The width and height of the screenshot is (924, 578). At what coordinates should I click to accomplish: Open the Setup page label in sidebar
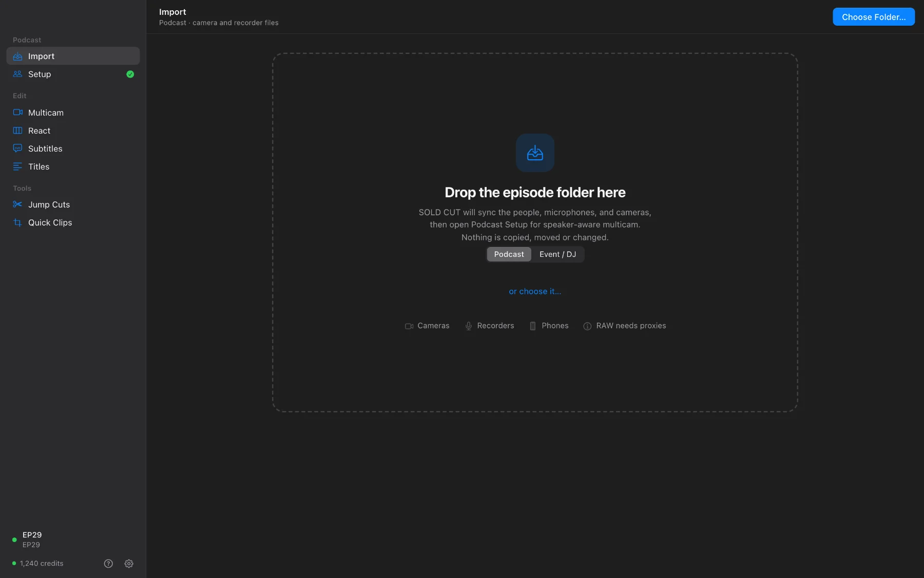[40, 74]
